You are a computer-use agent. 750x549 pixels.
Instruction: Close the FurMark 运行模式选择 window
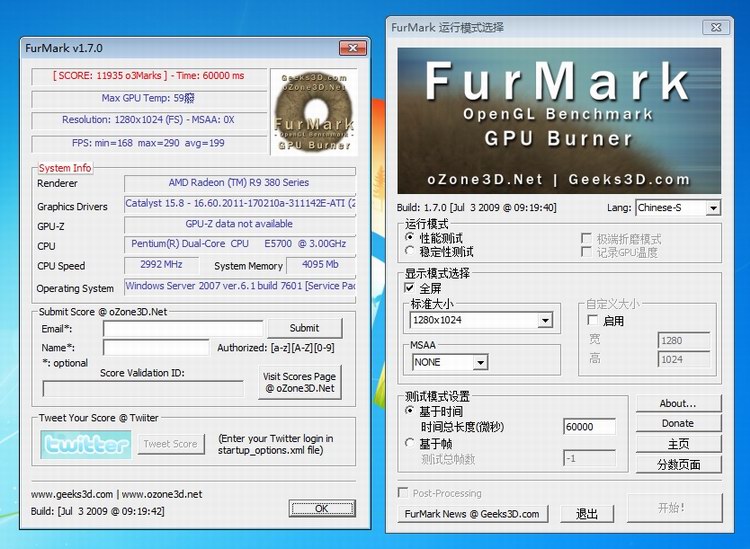tap(716, 27)
